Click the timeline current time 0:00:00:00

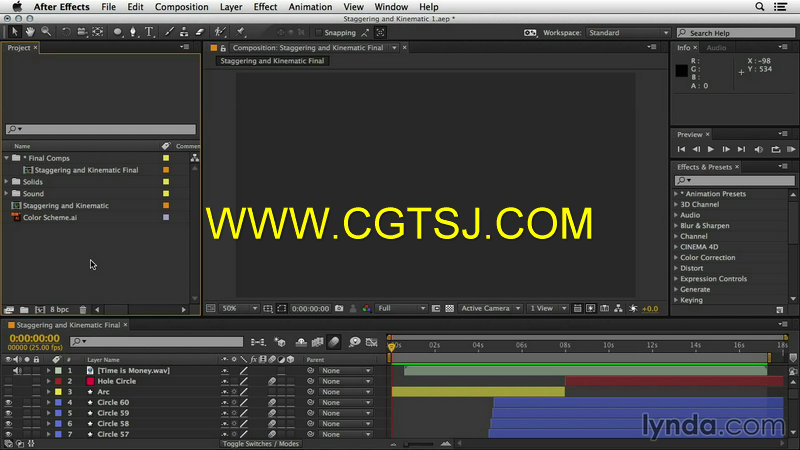pos(34,338)
